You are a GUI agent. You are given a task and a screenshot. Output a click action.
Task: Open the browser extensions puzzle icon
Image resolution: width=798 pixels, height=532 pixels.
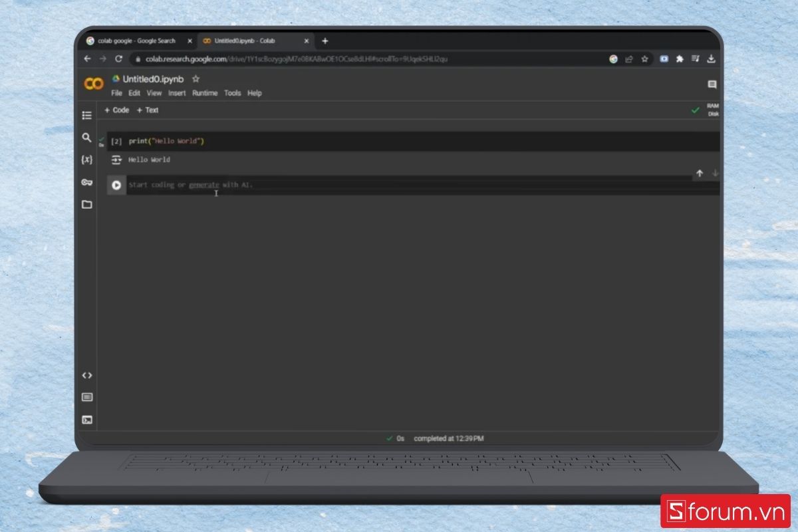[x=680, y=59]
